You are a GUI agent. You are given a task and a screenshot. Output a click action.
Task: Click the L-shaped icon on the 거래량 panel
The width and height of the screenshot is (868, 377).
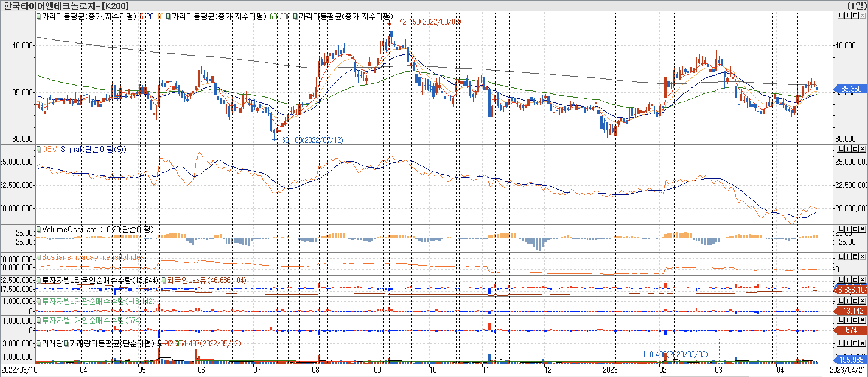click(x=841, y=343)
